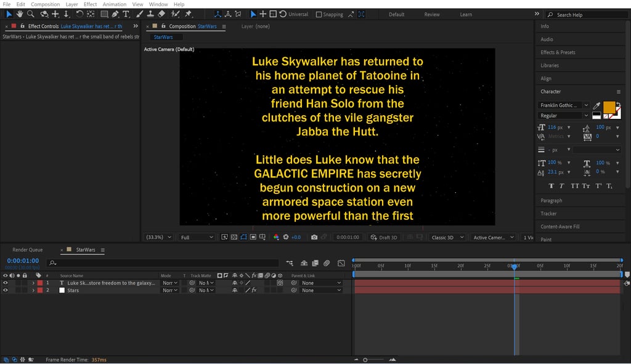Select the Zoom magnifier tool
The height and width of the screenshot is (364, 631).
pyautogui.click(x=31, y=14)
